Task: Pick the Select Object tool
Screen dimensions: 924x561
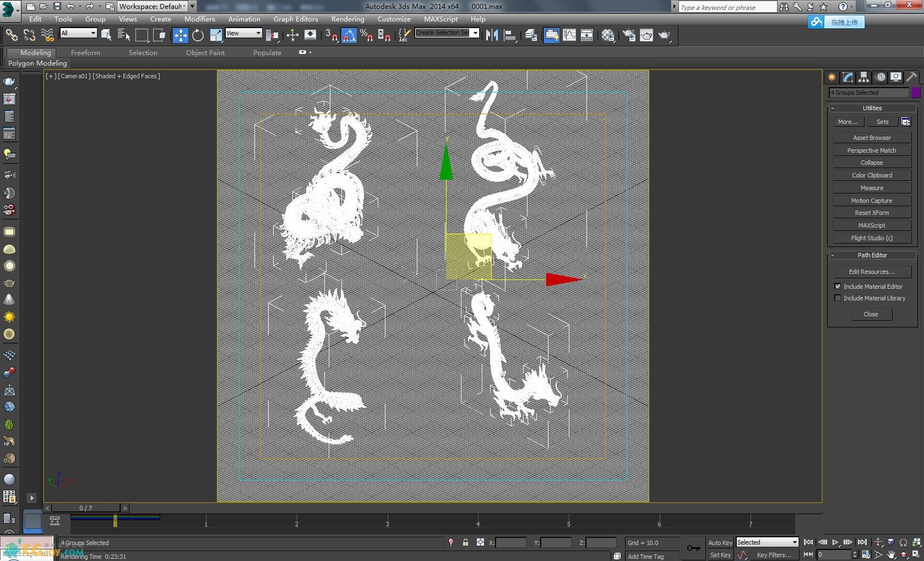Action: click(x=106, y=35)
